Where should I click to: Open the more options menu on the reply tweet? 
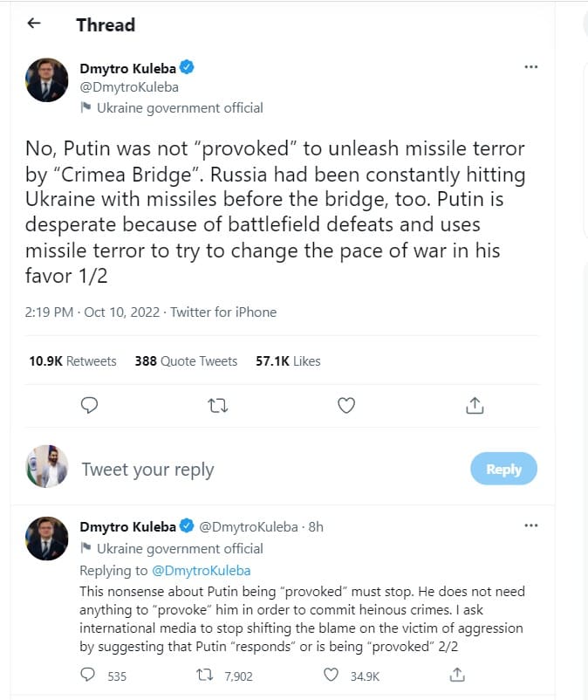(530, 525)
